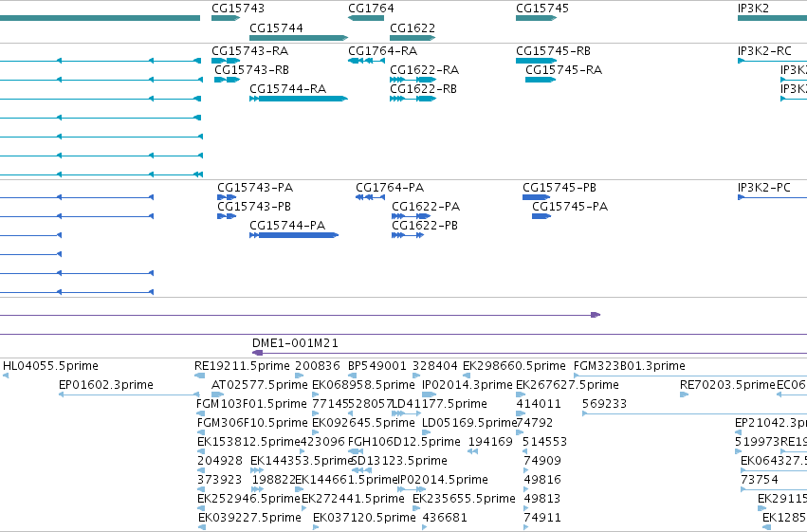Select the 74909 feature label
The image size is (807, 532).
coord(542,461)
